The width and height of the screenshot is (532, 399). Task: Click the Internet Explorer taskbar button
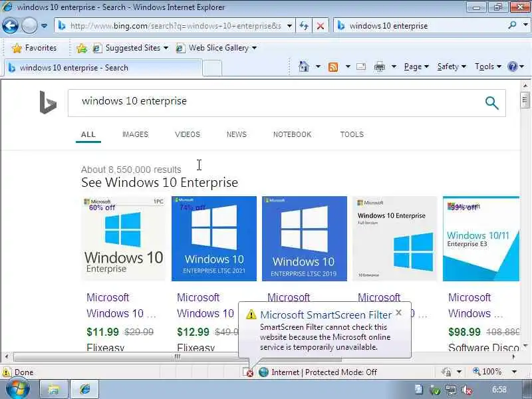[x=84, y=389]
